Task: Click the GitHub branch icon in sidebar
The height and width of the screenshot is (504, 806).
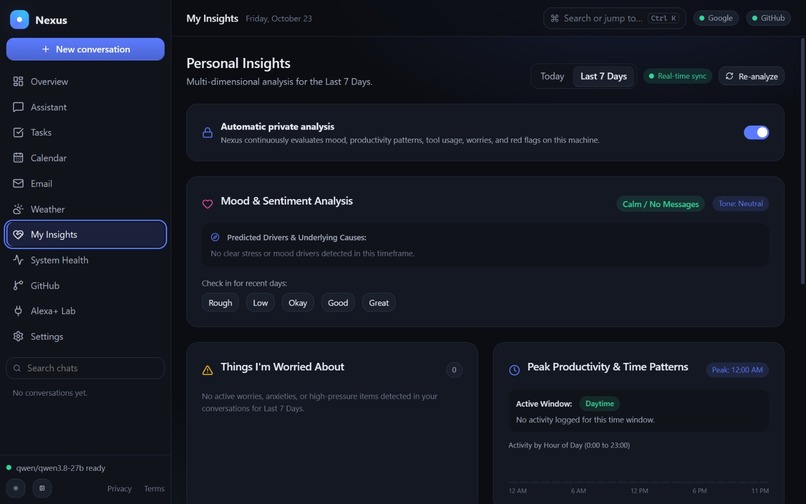Action: (18, 285)
